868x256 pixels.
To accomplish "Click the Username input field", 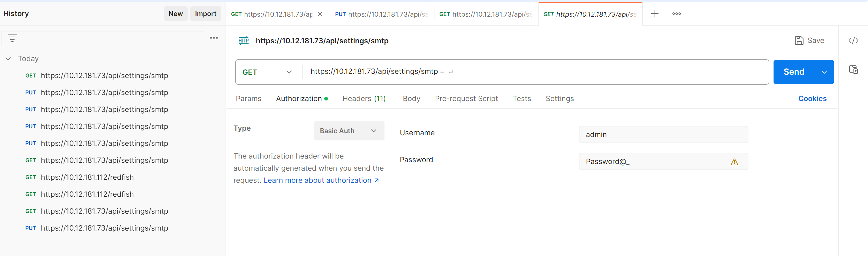I will 663,135.
